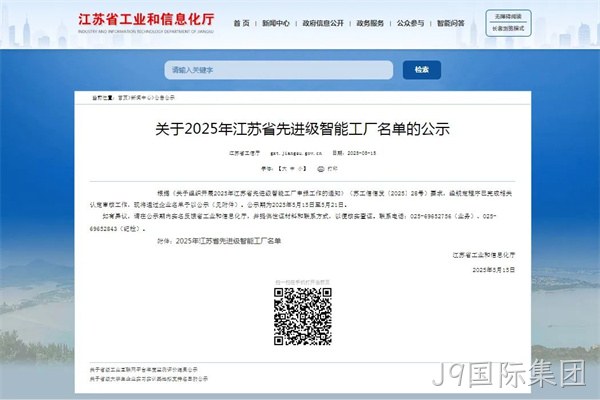Viewport: 600px width, 400px height.
Task: Open first related notice link below QR code
Action: pyautogui.click(x=143, y=370)
